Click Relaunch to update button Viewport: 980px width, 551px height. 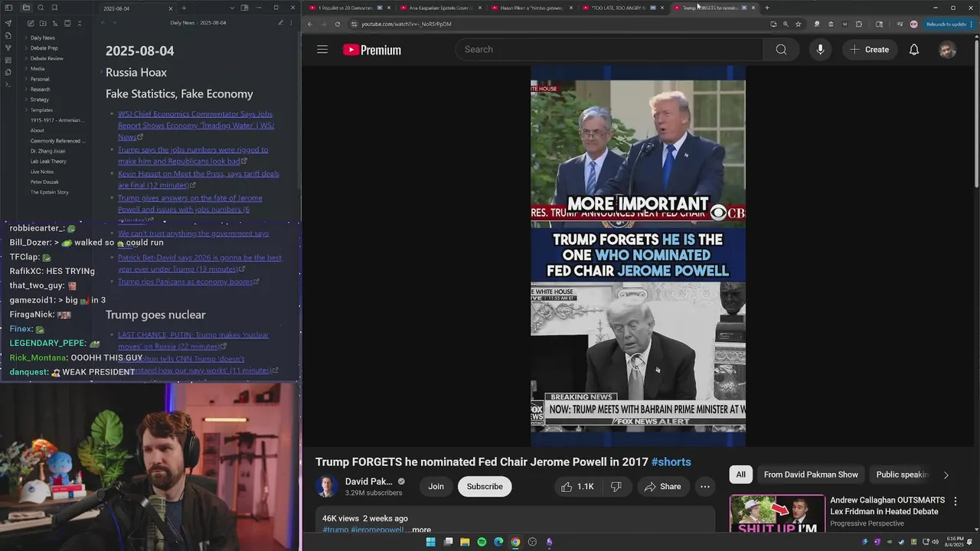pyautogui.click(x=946, y=24)
